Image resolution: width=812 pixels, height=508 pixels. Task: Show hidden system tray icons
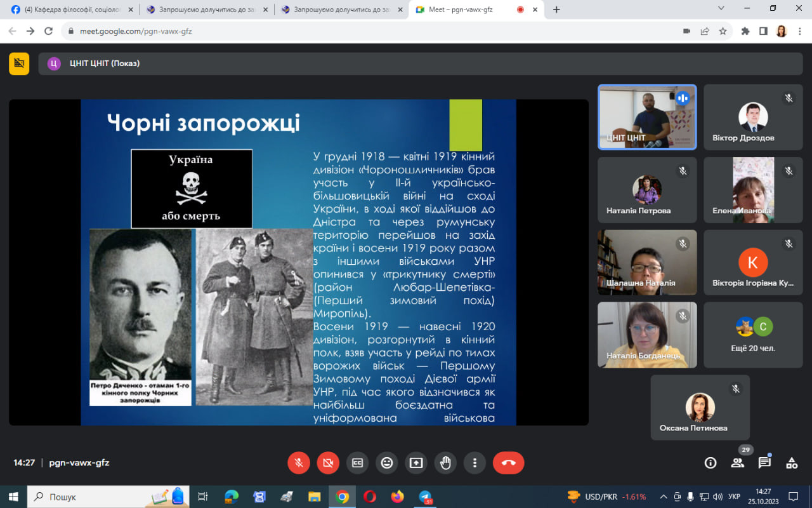point(664,497)
